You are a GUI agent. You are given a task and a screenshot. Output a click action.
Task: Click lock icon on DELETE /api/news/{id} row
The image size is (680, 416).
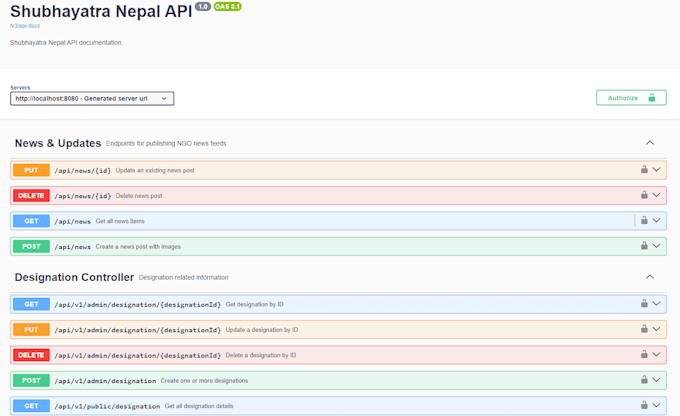tap(644, 195)
